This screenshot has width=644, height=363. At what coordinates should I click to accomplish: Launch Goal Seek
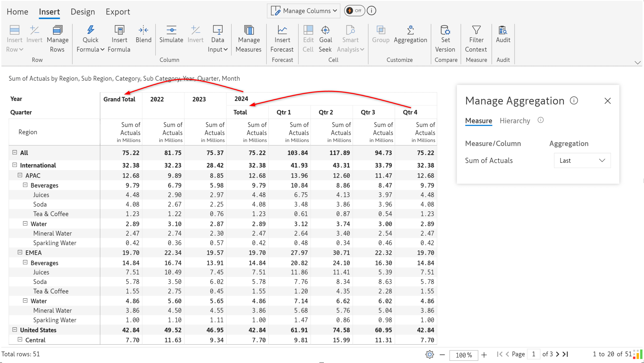click(x=325, y=39)
